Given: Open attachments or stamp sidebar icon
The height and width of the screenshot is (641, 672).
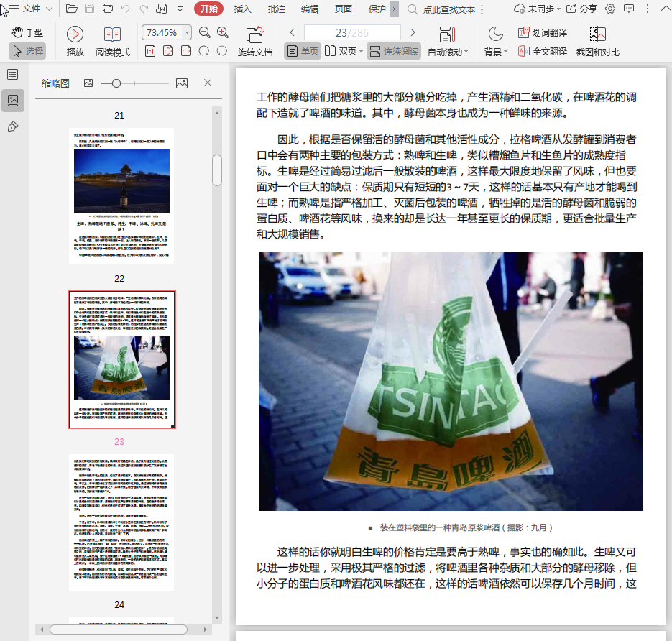Looking at the screenshot, I should 13,126.
